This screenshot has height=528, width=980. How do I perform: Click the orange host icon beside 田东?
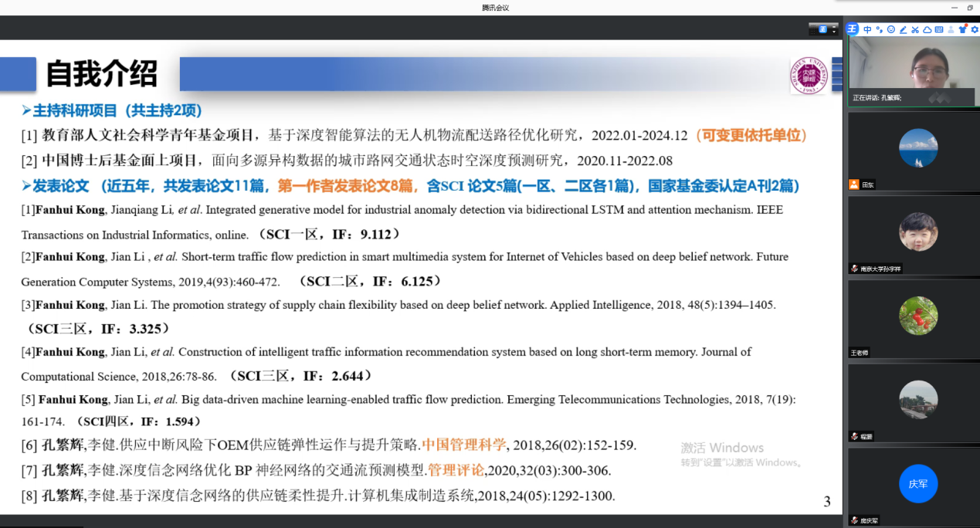pyautogui.click(x=854, y=184)
